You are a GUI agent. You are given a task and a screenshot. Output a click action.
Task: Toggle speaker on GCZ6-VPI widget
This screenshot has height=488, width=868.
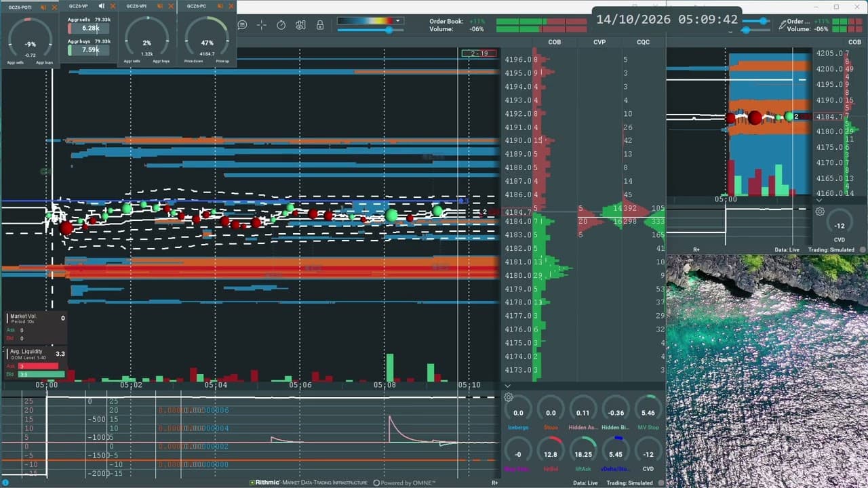pos(161,6)
